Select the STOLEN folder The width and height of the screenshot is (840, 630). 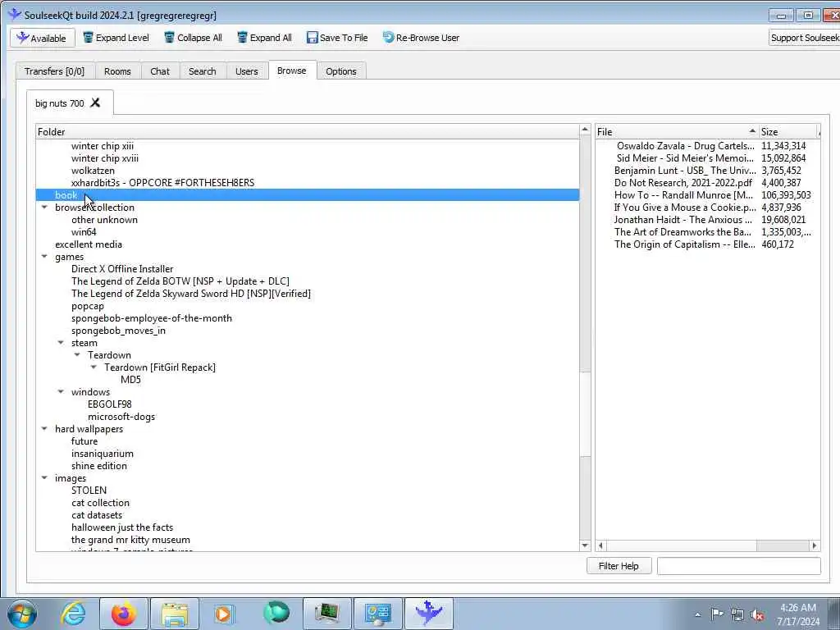click(89, 491)
